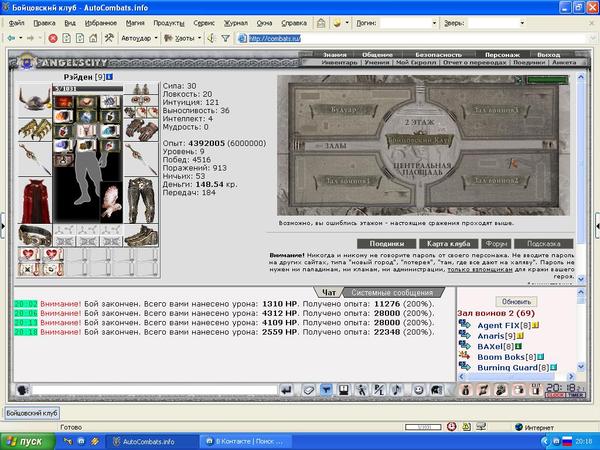The width and height of the screenshot is (600, 450).
Task: Click the eraser clear chat icon
Action: [x=308, y=390]
